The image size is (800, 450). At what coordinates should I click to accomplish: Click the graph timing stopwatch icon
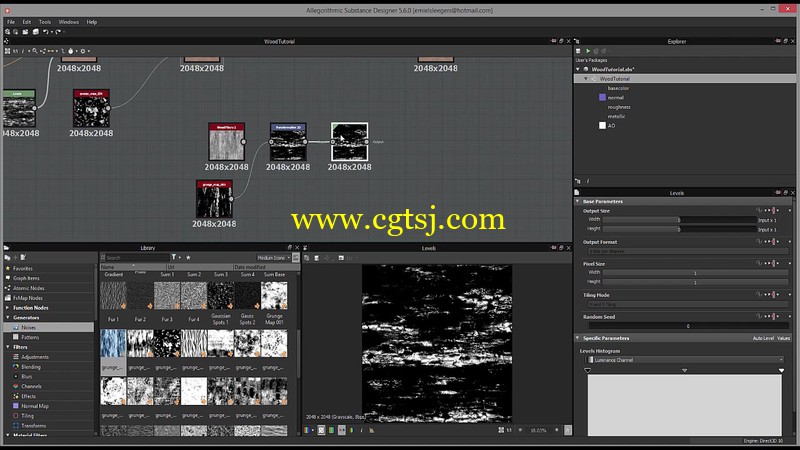70,51
